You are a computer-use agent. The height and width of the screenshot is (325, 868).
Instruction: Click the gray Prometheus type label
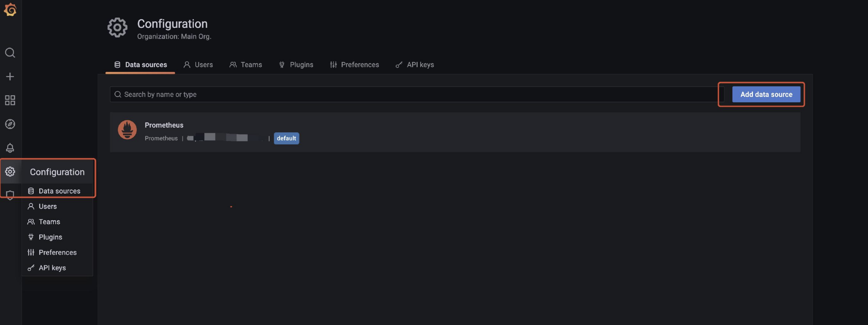161,138
